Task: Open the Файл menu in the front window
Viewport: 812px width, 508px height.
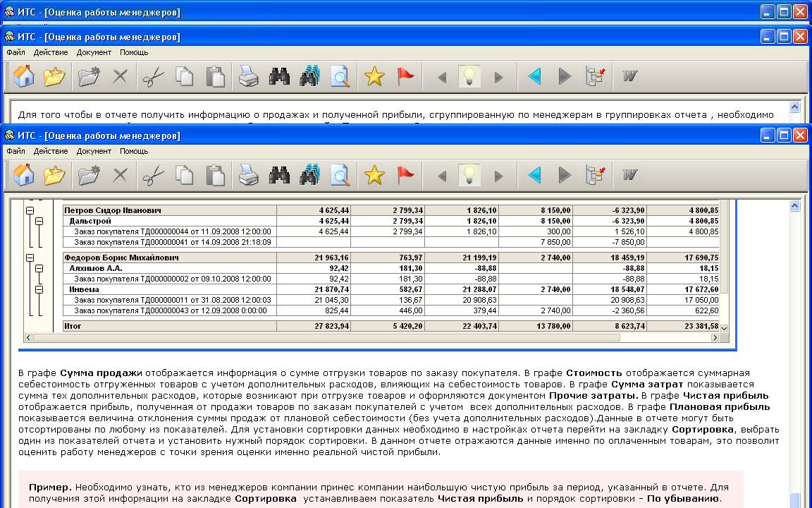Action: (x=16, y=151)
